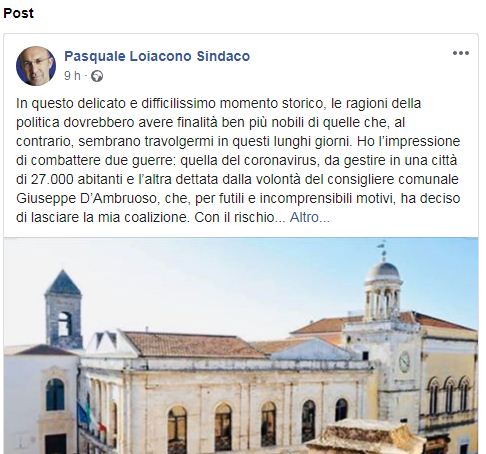
Task: Click the Italian flag in the photo
Action: (90, 415)
